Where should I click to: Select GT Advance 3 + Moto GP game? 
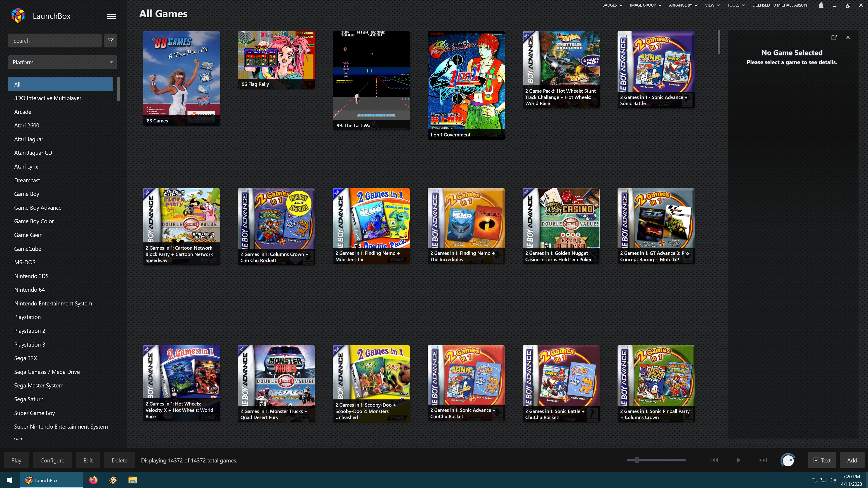656,226
